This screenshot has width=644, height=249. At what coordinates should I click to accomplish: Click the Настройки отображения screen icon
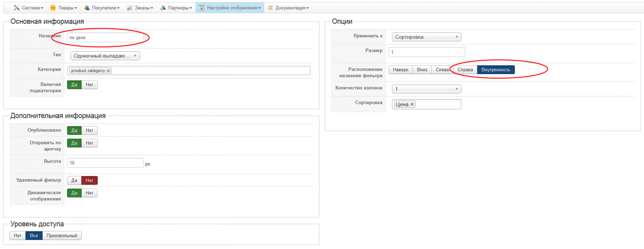202,8
